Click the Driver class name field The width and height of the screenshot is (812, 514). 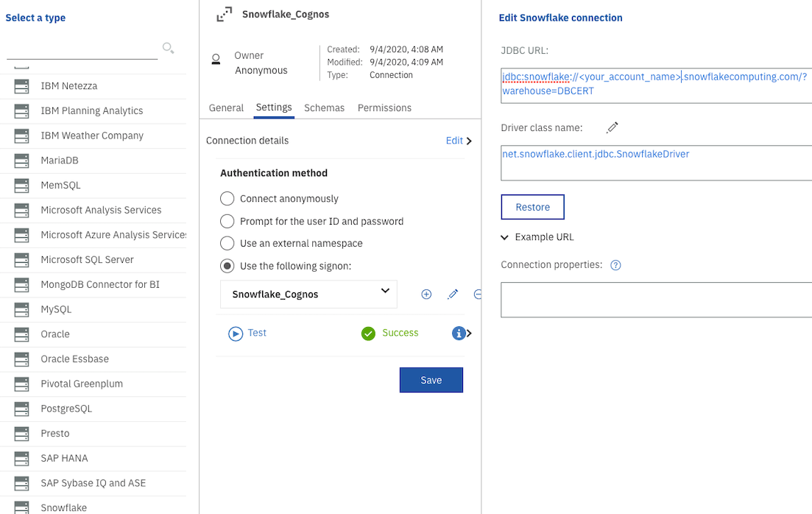pyautogui.click(x=656, y=163)
